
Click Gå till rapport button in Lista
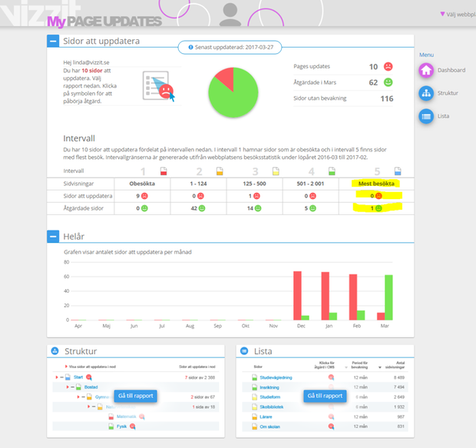[325, 396]
